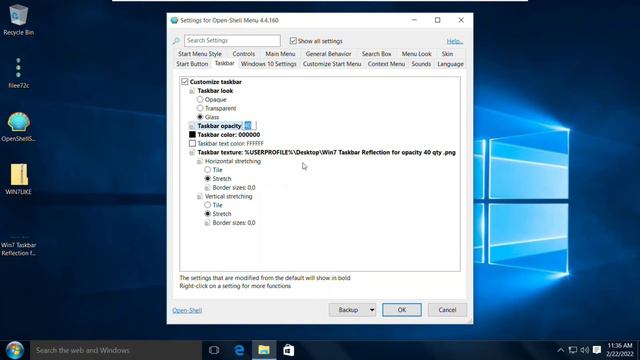This screenshot has height=360, width=640.
Task: Click the taskbar clock showing 11:36 AM
Action: pos(620,350)
